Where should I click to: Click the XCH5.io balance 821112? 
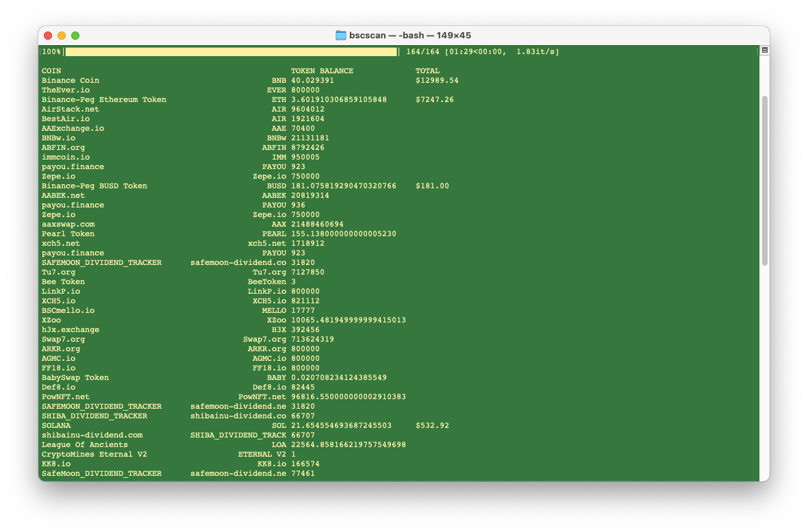pos(305,301)
